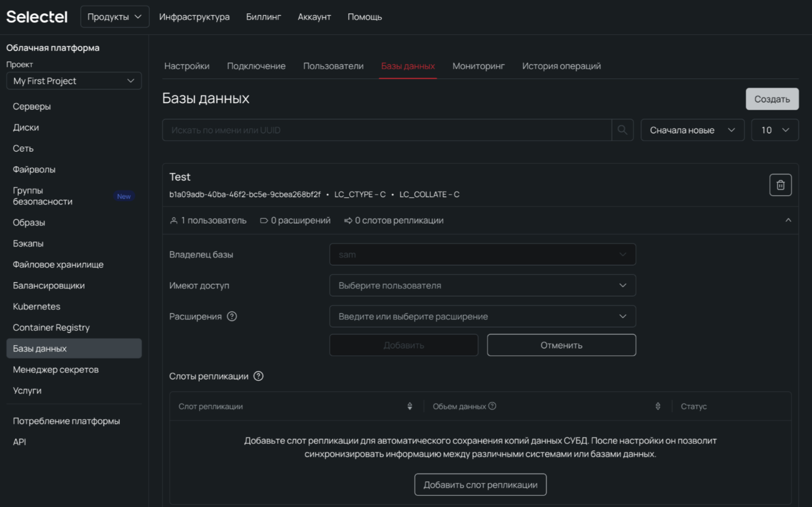Screen dimensions: 812x507
Task: Click the search magnifier icon
Action: click(x=622, y=130)
